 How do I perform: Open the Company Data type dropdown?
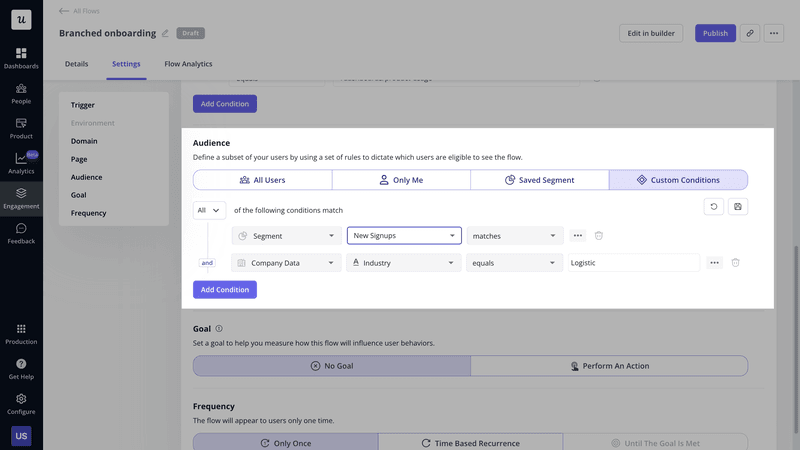(286, 263)
